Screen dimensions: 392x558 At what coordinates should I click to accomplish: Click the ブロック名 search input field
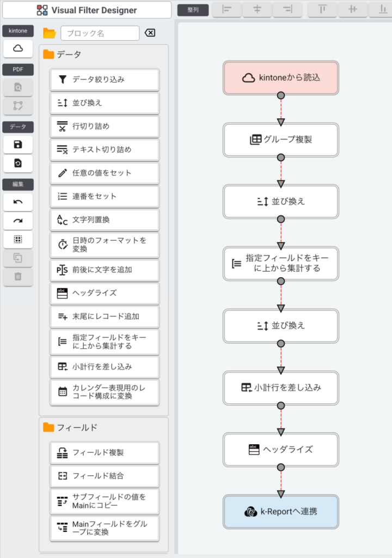click(x=100, y=33)
